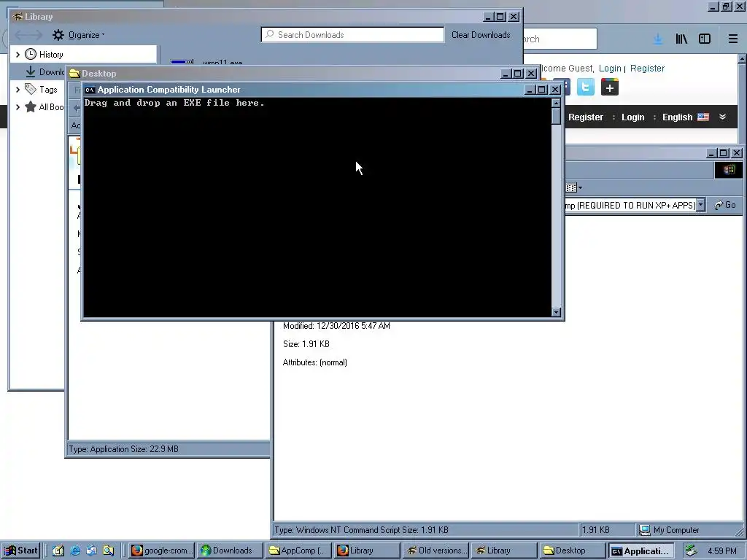The image size is (747, 560).
Task: Select the All Bookmarks star icon
Action: point(31,106)
